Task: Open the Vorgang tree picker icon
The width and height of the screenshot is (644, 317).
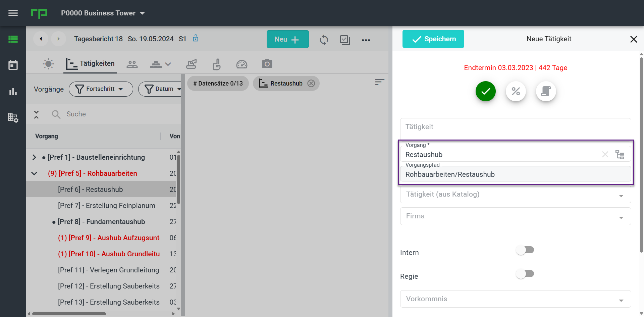Action: point(620,155)
